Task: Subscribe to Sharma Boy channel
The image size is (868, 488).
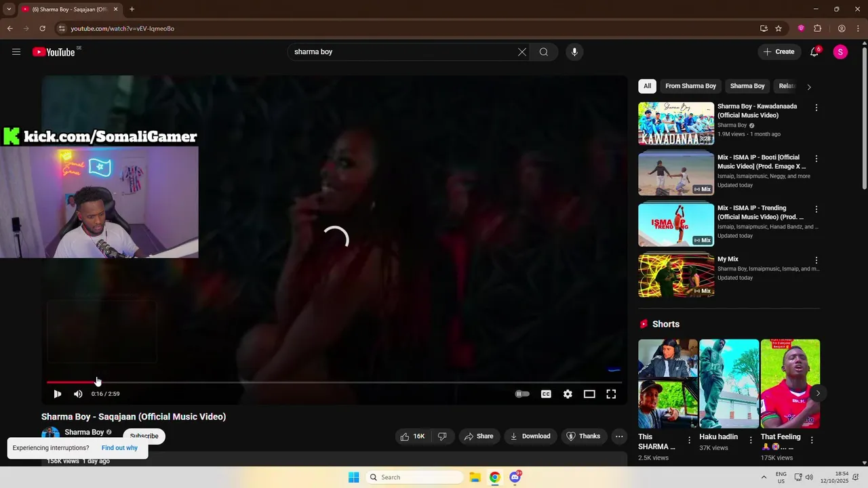Action: click(144, 436)
